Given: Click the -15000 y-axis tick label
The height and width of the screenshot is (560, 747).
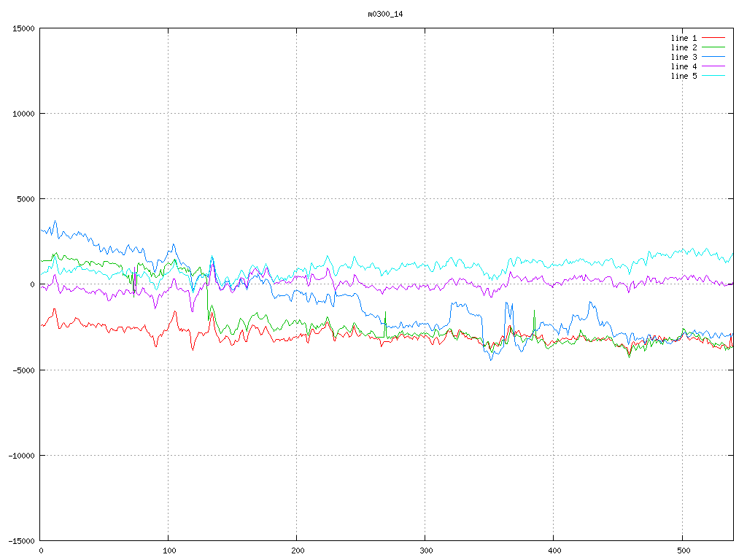Looking at the screenshot, I should coord(20,540).
